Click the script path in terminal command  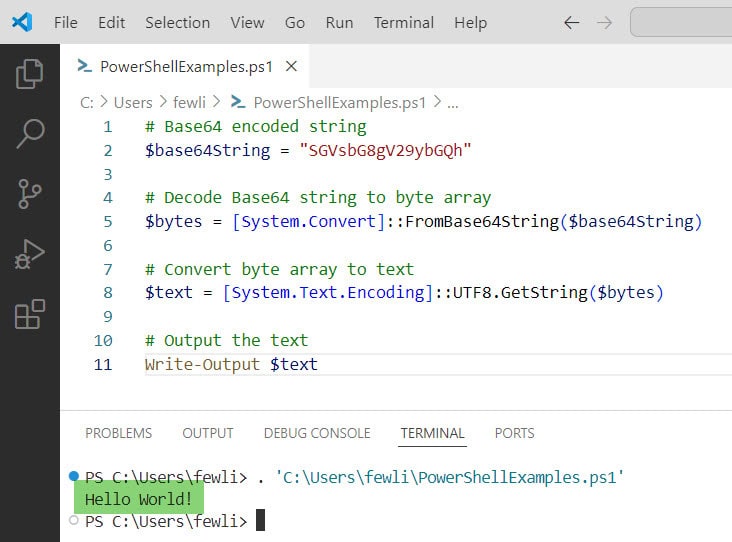click(450, 477)
